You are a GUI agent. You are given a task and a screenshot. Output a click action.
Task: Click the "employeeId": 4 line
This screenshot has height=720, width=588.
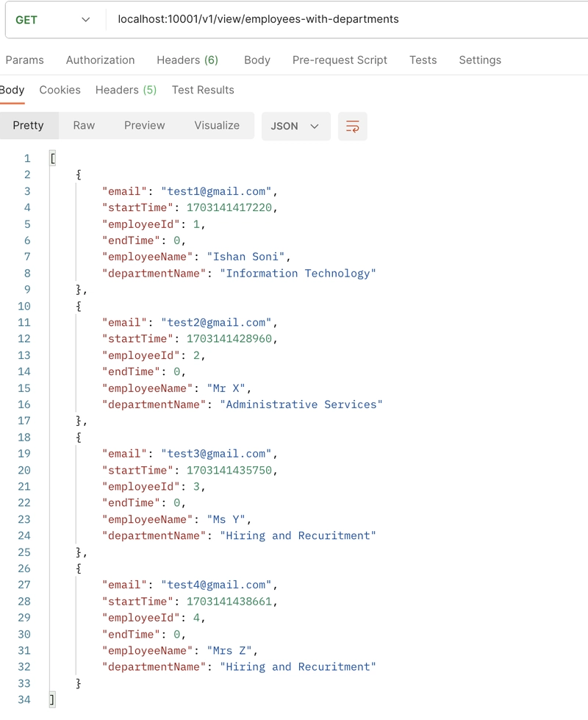pos(154,618)
